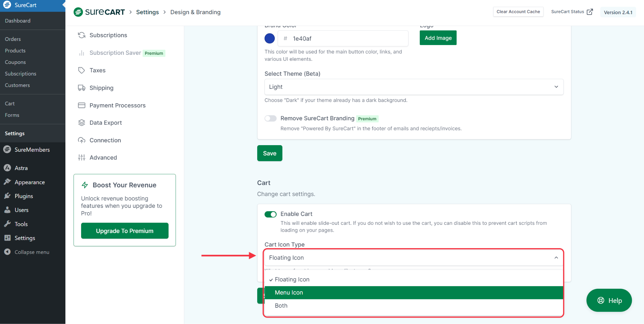
Task: Click the Design & Branding breadcrumb text
Action: [195, 12]
